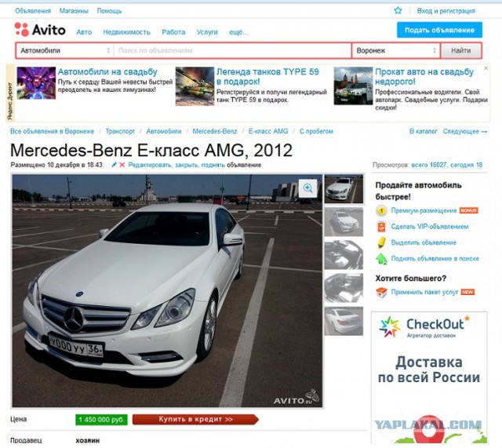Go to Mercedes-Benz breadcrumb
This screenshot has height=448, width=502.
215,131
